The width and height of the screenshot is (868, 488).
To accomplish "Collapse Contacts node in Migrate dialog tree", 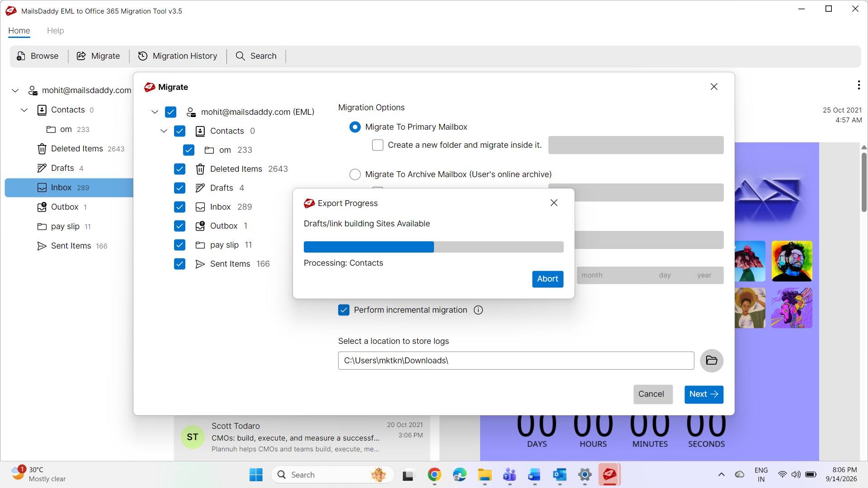I will pos(164,131).
